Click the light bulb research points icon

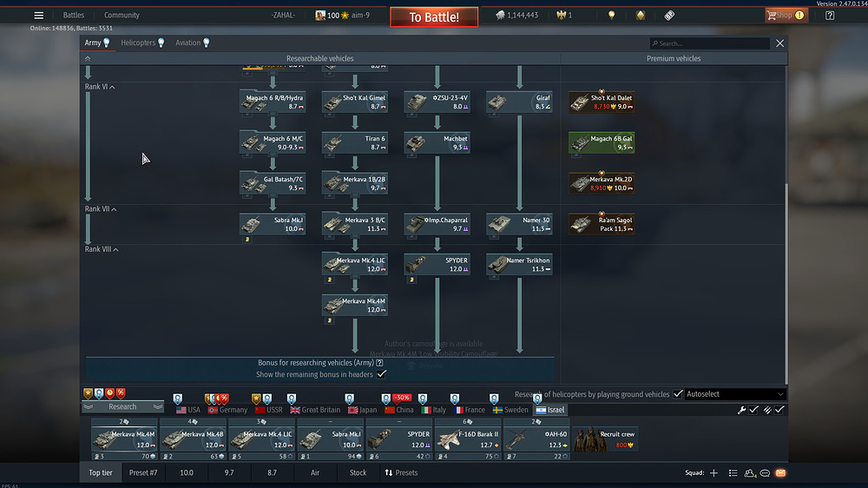click(x=611, y=15)
